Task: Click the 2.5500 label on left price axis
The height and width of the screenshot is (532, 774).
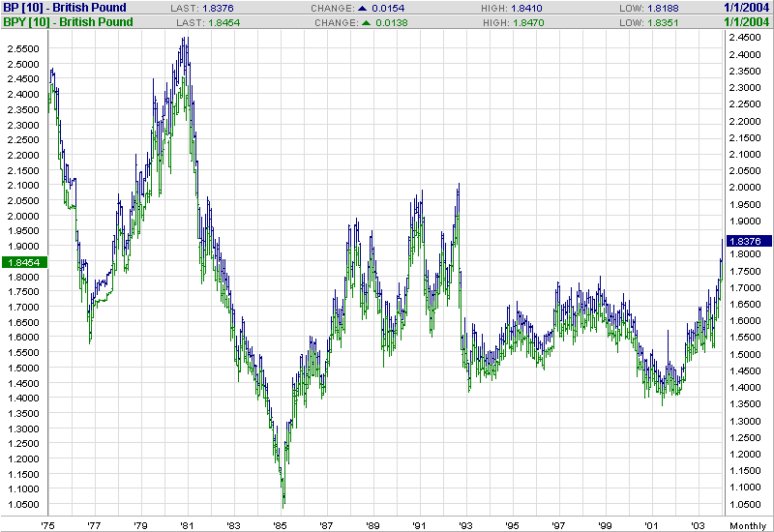Action: [21, 48]
